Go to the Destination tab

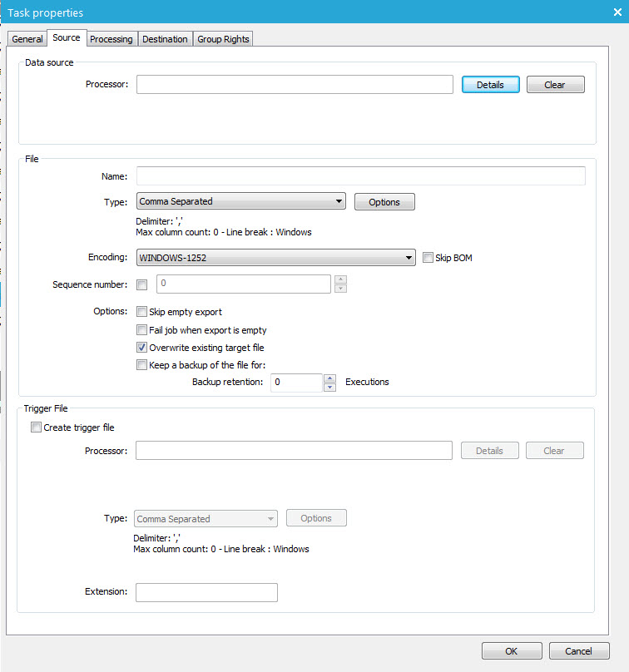(x=165, y=39)
